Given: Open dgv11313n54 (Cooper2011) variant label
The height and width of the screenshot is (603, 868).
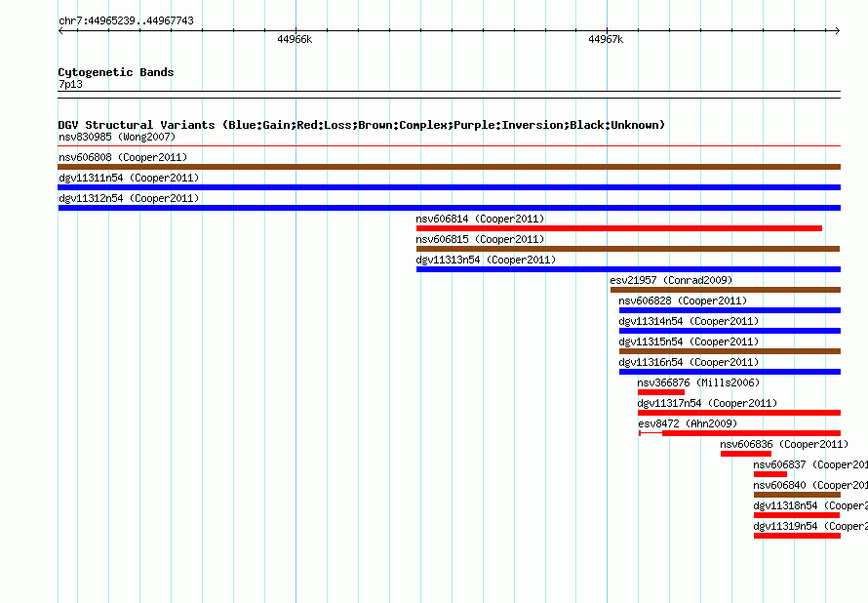Looking at the screenshot, I should point(486,260).
